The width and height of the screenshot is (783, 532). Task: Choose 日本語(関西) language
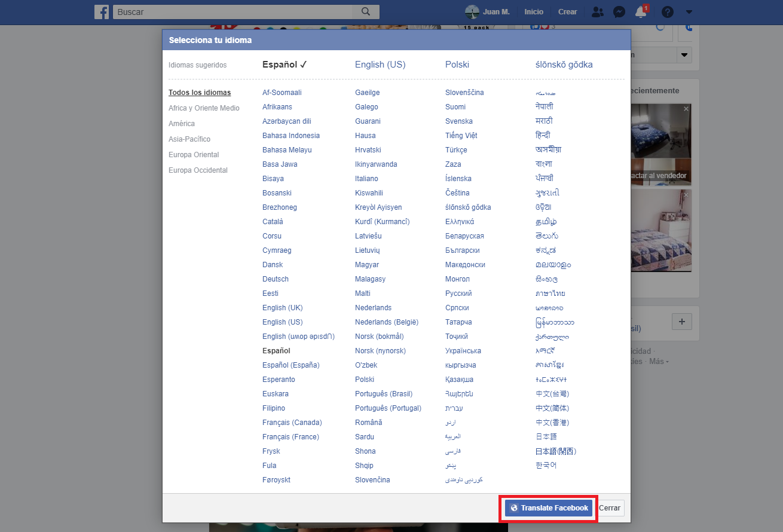pos(556,451)
